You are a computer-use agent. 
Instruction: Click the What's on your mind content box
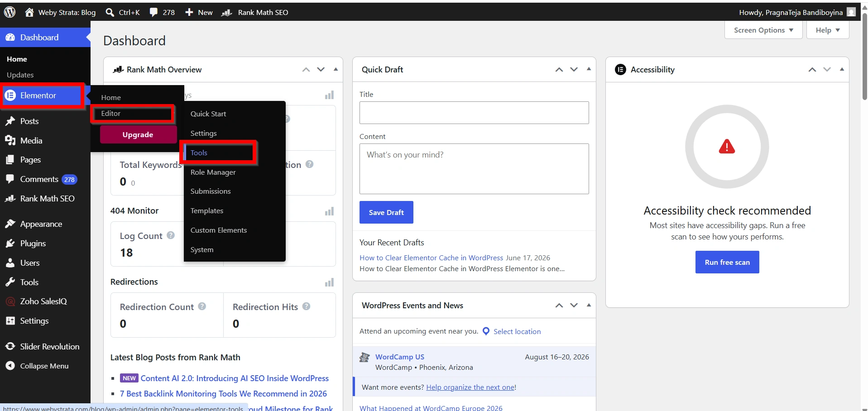tap(474, 169)
